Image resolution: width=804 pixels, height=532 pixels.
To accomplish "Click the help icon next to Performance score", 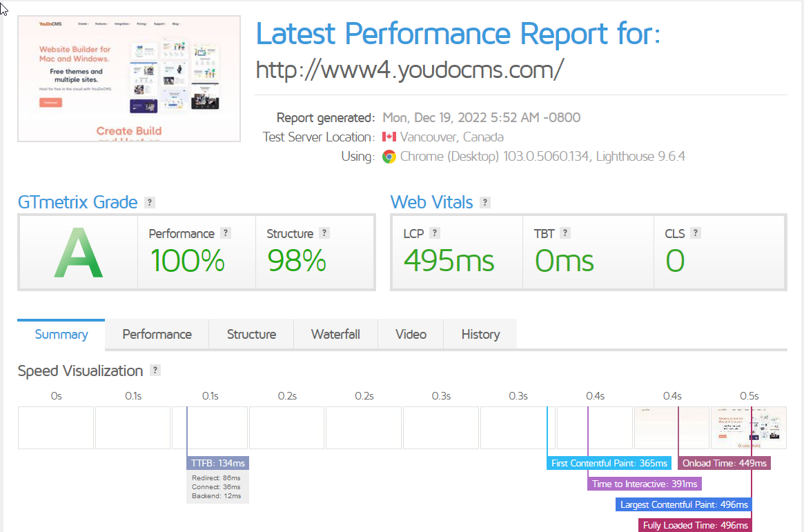I will click(x=225, y=233).
